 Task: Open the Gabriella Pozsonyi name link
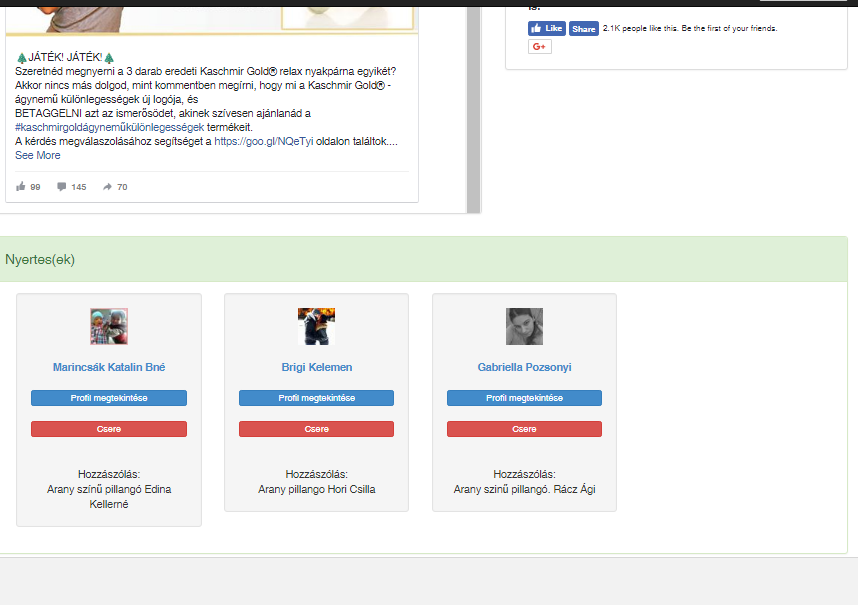tap(524, 367)
